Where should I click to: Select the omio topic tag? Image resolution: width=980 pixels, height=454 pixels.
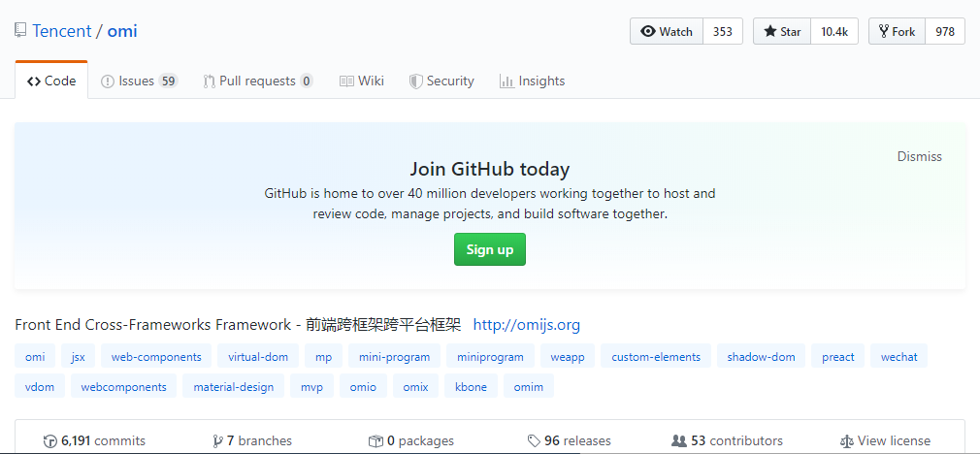click(x=363, y=386)
